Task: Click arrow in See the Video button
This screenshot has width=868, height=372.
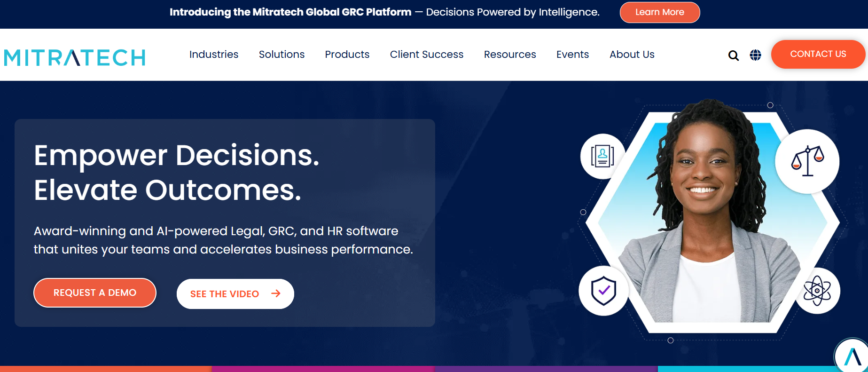Action: pyautogui.click(x=276, y=293)
